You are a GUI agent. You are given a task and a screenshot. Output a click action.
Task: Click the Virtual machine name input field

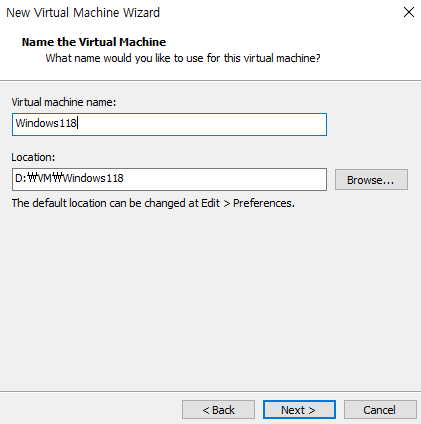(169, 124)
